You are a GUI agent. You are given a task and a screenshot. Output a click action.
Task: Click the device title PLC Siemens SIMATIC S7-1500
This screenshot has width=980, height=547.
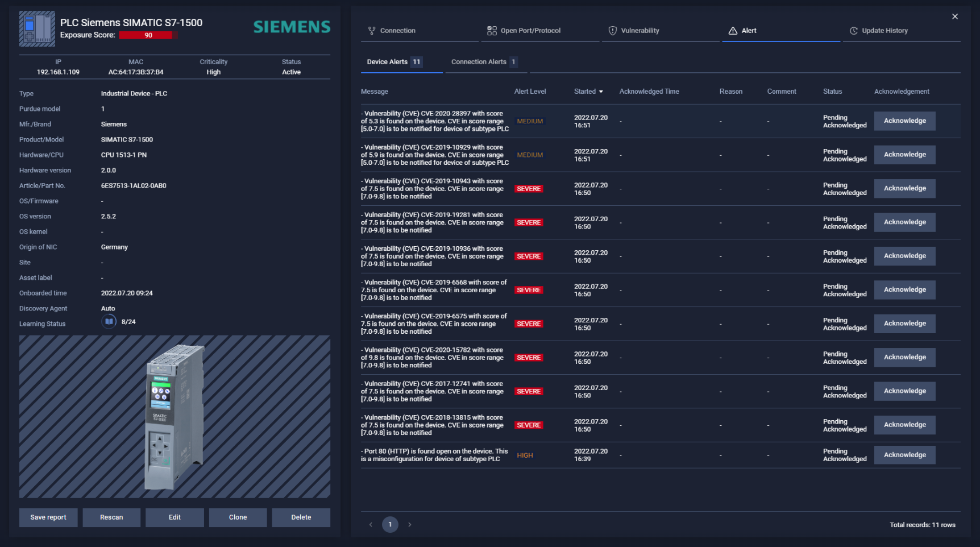point(131,23)
